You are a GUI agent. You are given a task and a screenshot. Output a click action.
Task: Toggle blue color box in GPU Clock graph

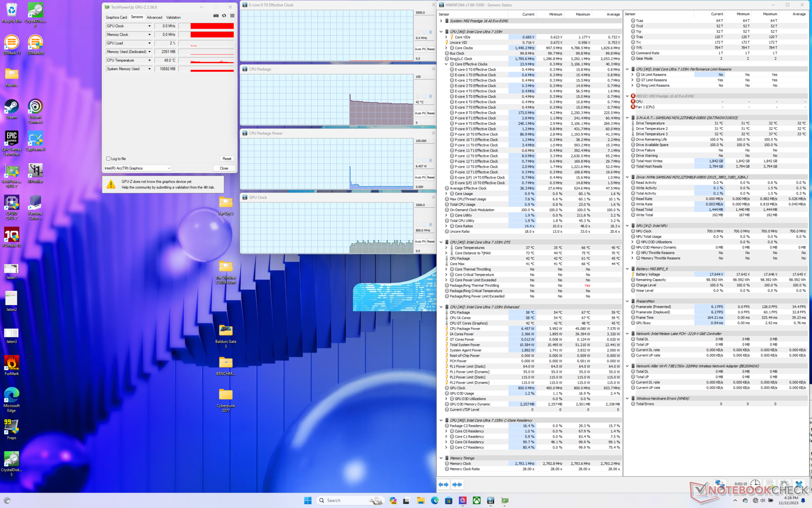pyautogui.click(x=431, y=225)
